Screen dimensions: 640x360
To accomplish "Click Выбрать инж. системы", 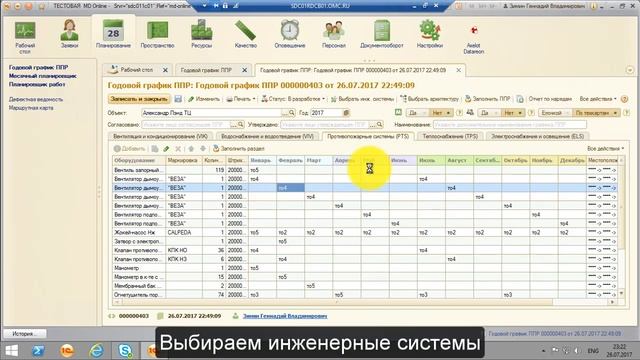I will (x=362, y=99).
